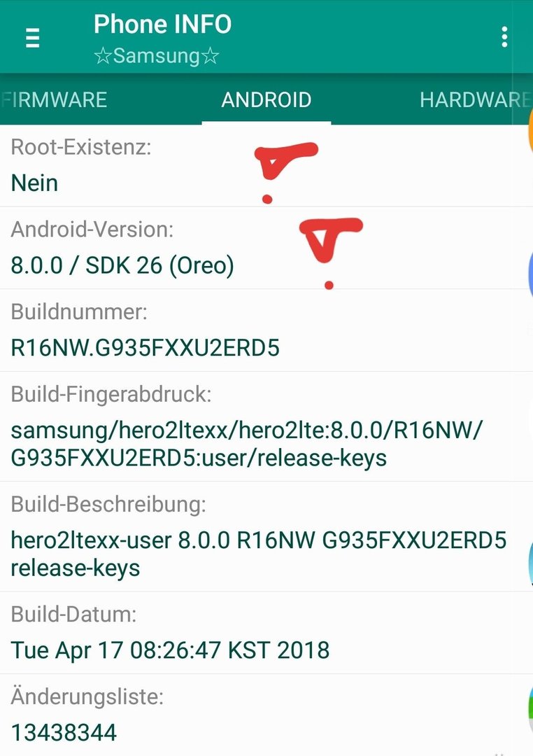Image resolution: width=533 pixels, height=756 pixels.
Task: Open the three-dot overflow menu
Action: (x=504, y=37)
